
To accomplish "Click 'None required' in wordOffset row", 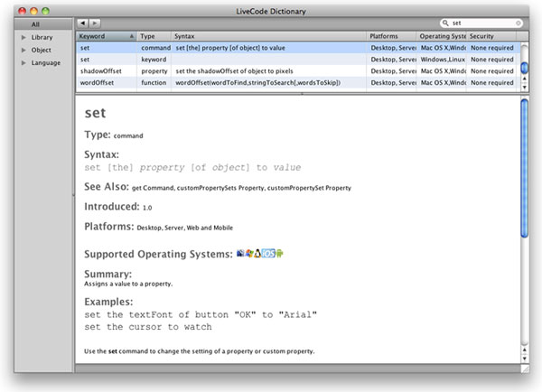I will tap(492, 83).
